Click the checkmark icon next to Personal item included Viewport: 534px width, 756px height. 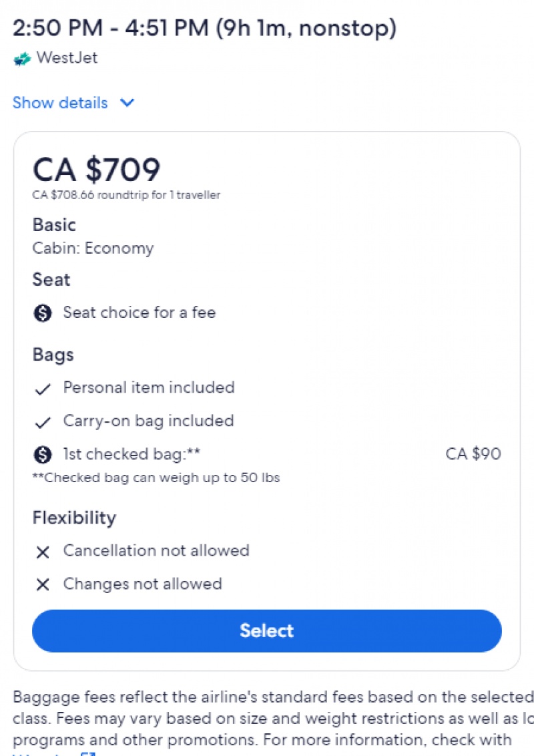[x=43, y=389]
